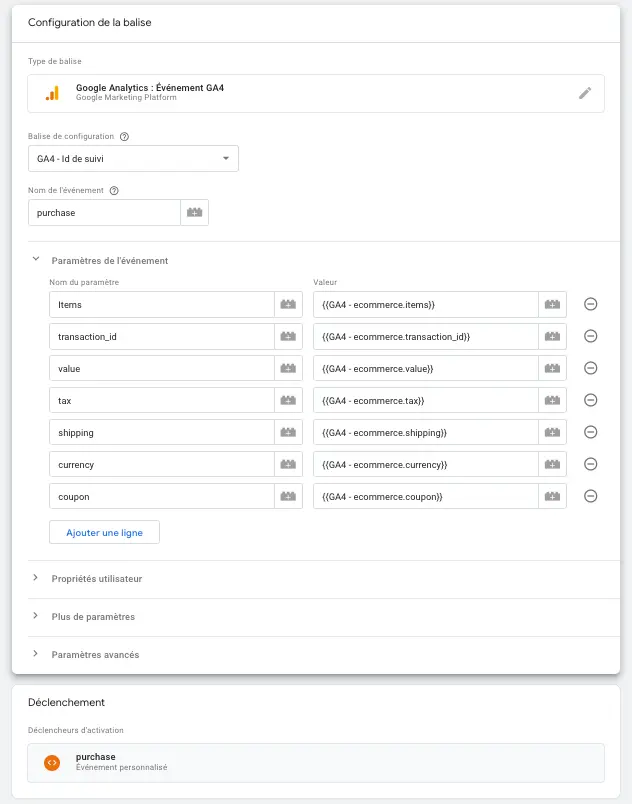Viewport: 632px width, 804px height.
Task: Select Google Analytics Événement GA4 tag type
Action: coord(316,93)
